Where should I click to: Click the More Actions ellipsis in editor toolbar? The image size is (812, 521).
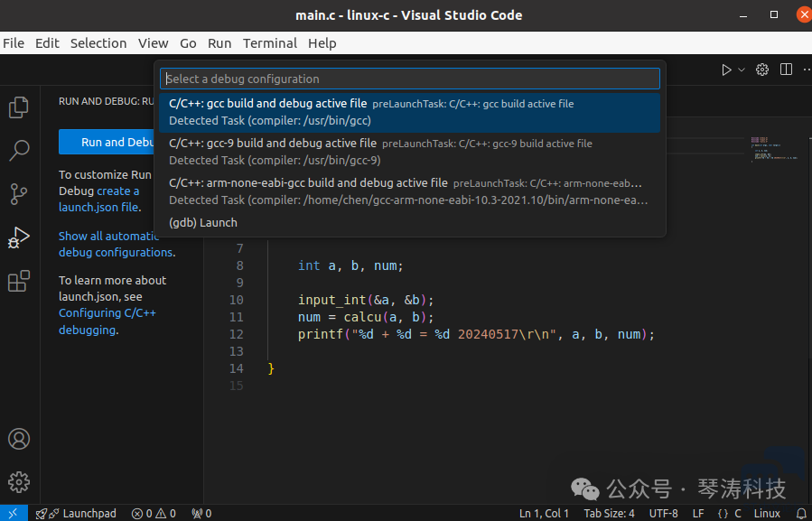tap(807, 70)
